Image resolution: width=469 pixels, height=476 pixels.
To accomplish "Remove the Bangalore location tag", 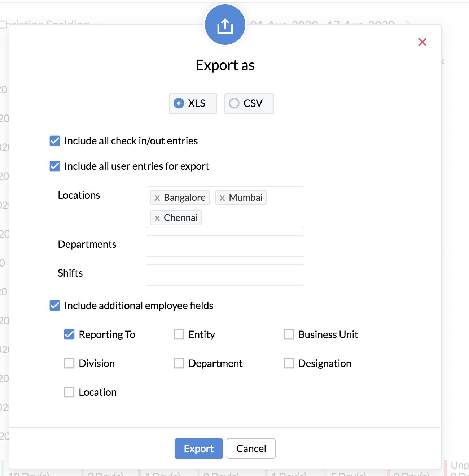I will (x=157, y=198).
